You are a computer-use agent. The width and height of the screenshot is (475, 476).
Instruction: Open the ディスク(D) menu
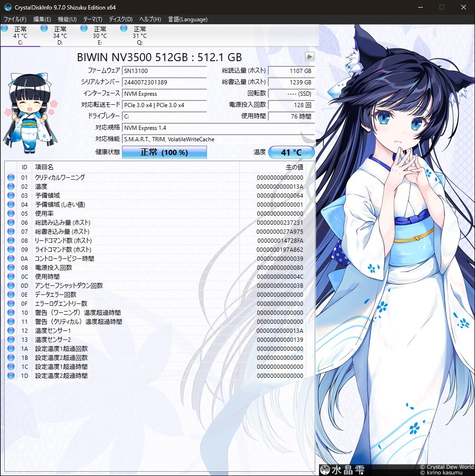pos(120,19)
